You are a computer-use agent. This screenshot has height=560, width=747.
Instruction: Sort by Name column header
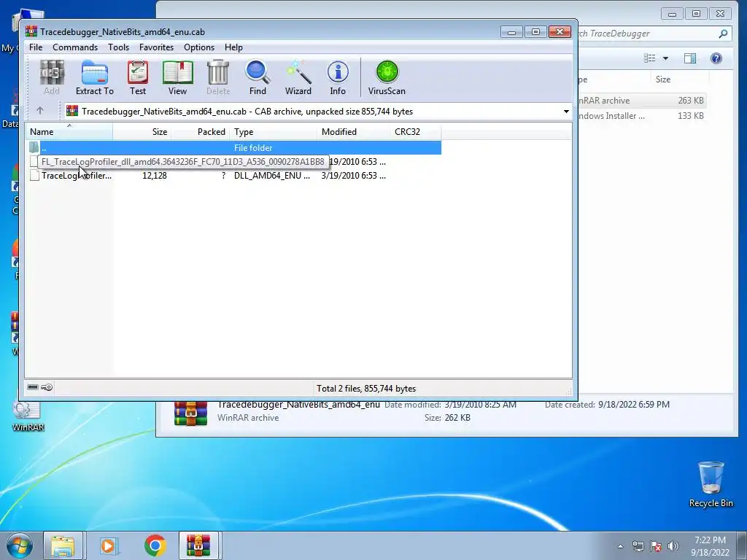click(69, 131)
